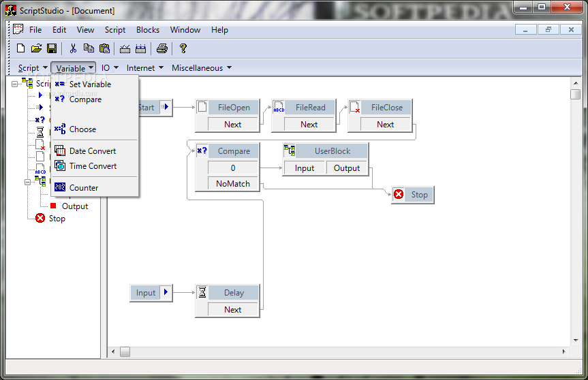Image resolution: width=588 pixels, height=380 pixels.
Task: Click the Delay block hourglass icon
Action: 202,292
